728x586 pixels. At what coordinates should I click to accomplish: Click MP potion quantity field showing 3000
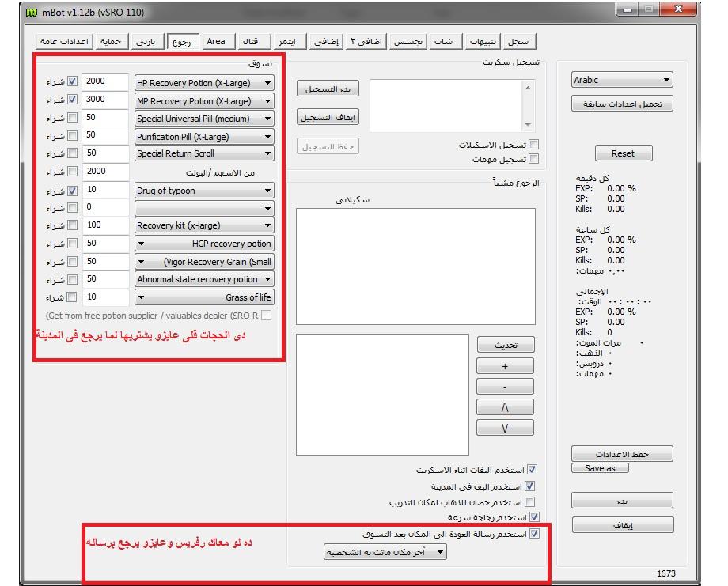[105, 100]
